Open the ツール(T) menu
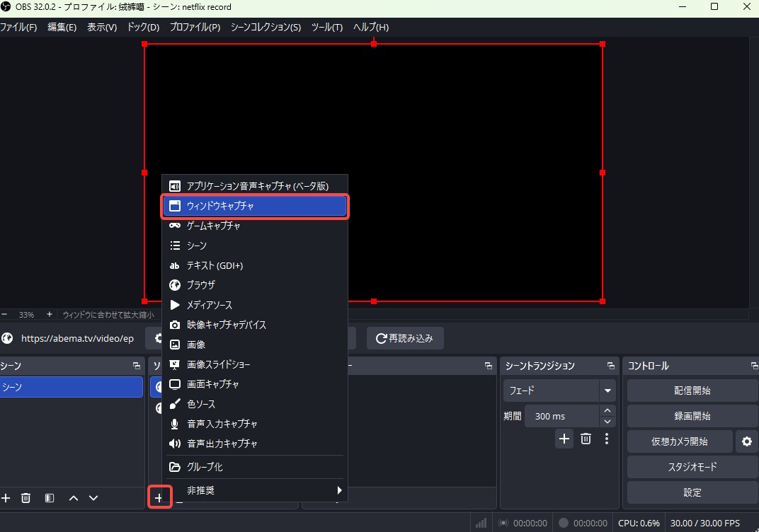 click(326, 27)
